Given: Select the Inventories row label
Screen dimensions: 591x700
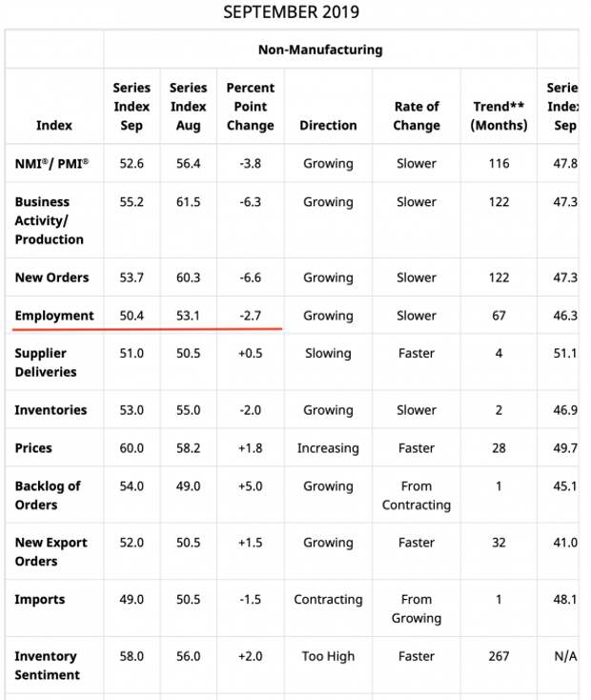Looking at the screenshot, I should pyautogui.click(x=51, y=410).
